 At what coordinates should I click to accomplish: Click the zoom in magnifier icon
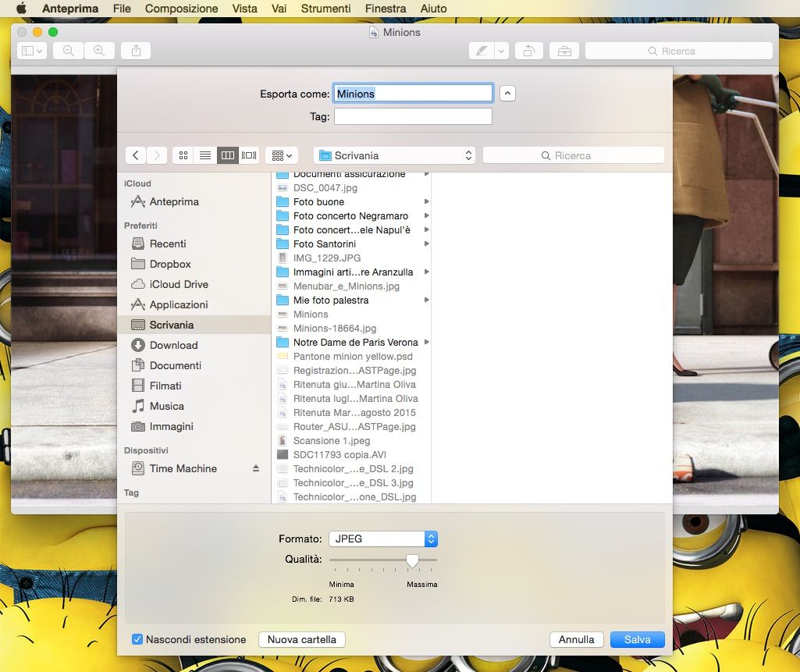tap(99, 51)
